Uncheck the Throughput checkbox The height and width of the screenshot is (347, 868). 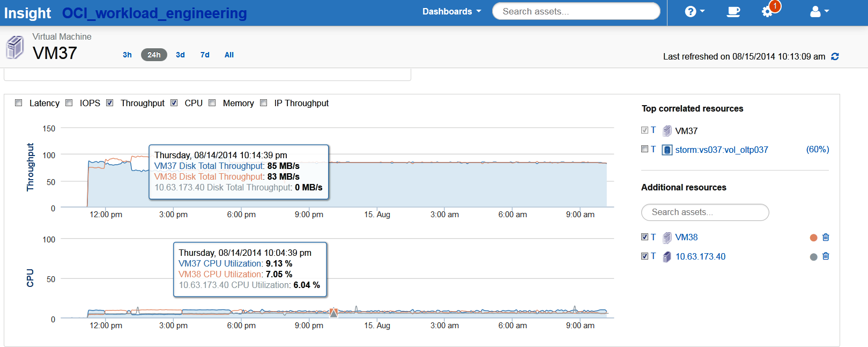(110, 103)
